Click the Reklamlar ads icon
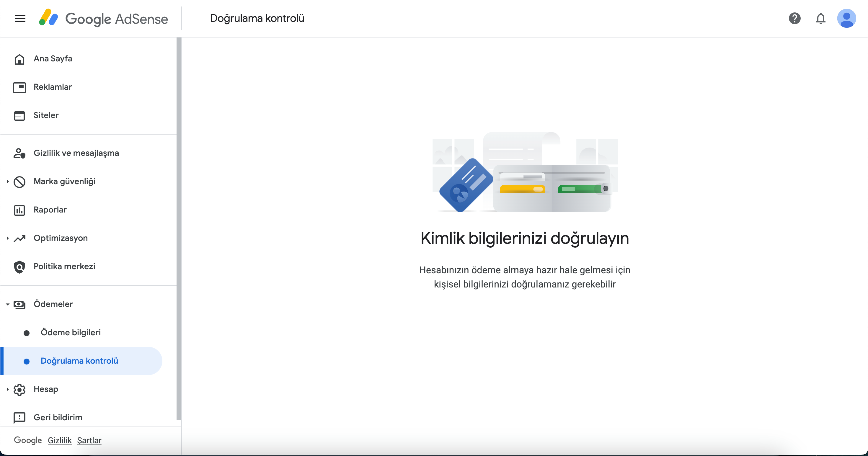Screen dimensions: 868x456 click(x=19, y=87)
